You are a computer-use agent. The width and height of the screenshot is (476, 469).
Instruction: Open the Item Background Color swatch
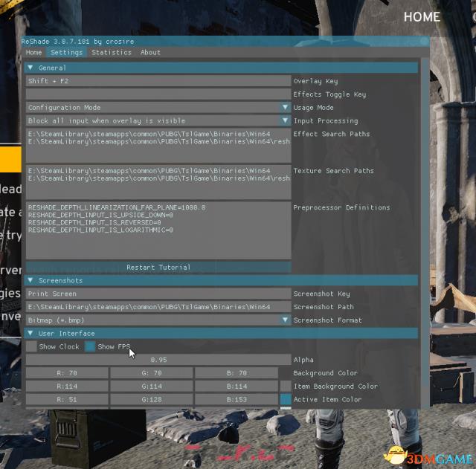pos(286,386)
